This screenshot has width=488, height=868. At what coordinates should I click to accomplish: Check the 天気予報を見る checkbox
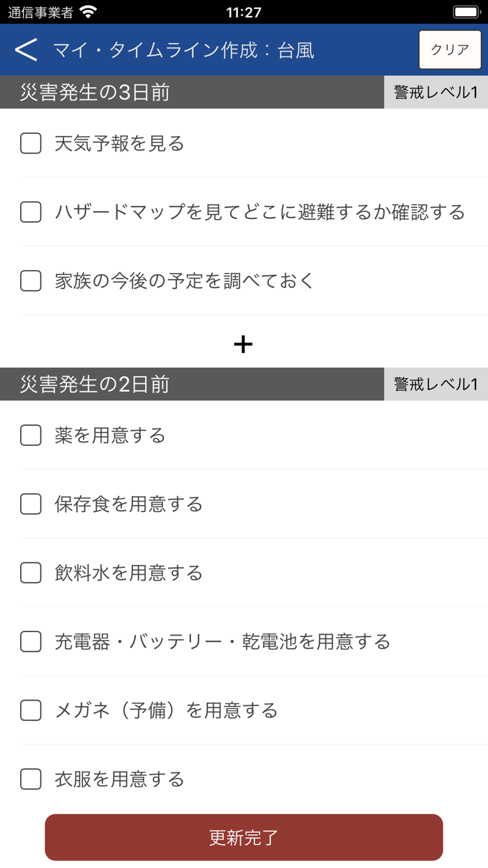(30, 144)
